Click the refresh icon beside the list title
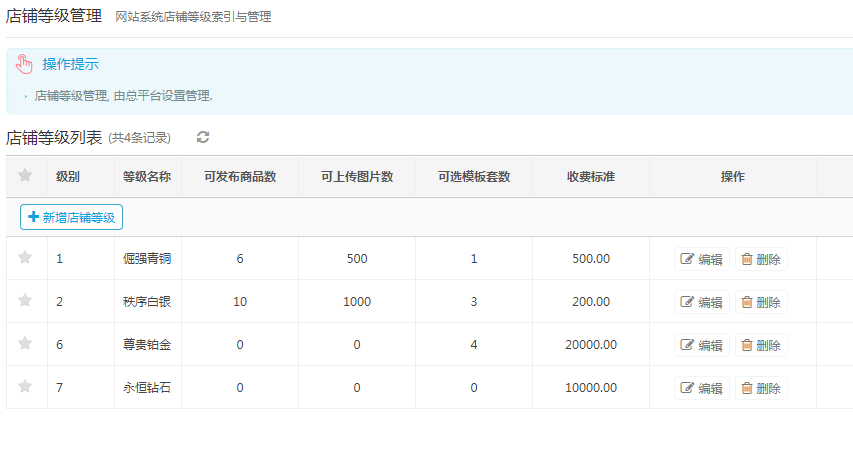 tap(203, 137)
